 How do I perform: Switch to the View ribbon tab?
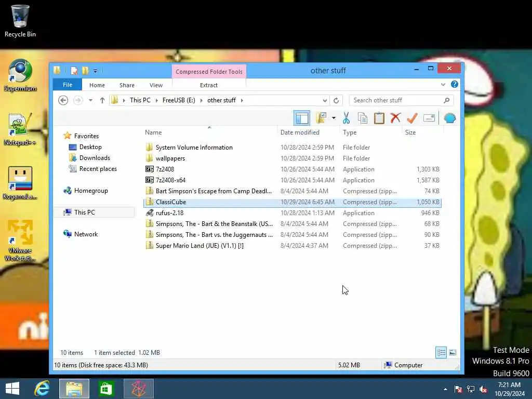(x=156, y=85)
